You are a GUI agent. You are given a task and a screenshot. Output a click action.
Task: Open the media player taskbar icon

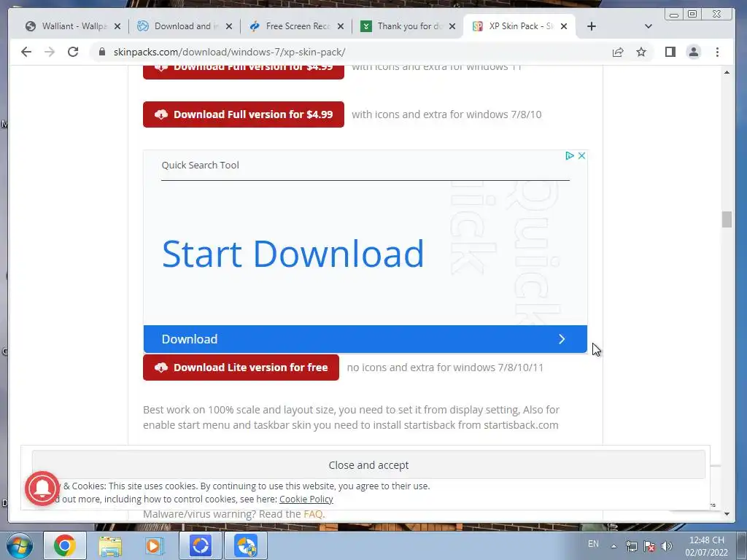[154, 545]
